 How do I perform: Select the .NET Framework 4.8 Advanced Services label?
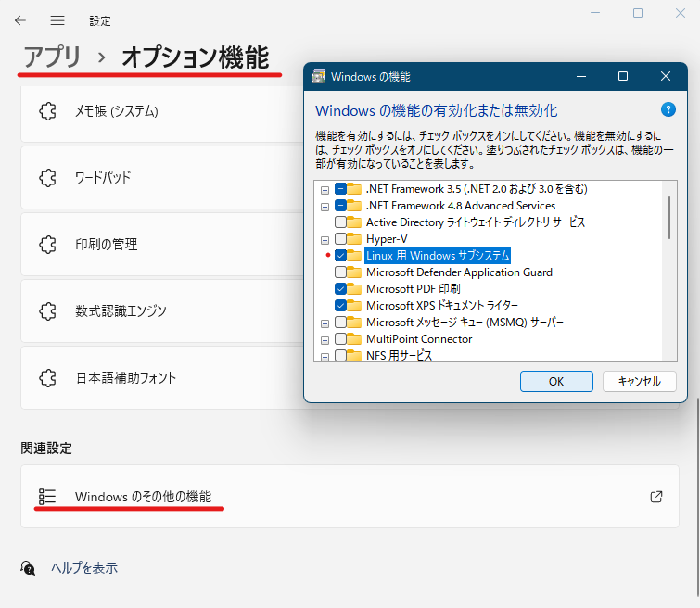[461, 206]
